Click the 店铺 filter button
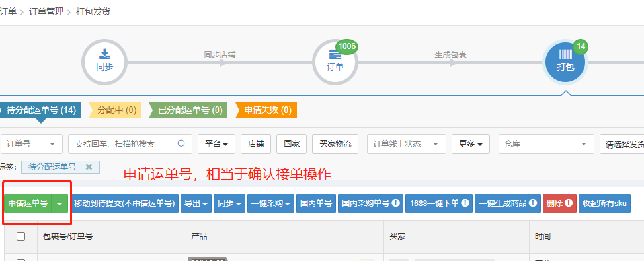 [x=256, y=144]
